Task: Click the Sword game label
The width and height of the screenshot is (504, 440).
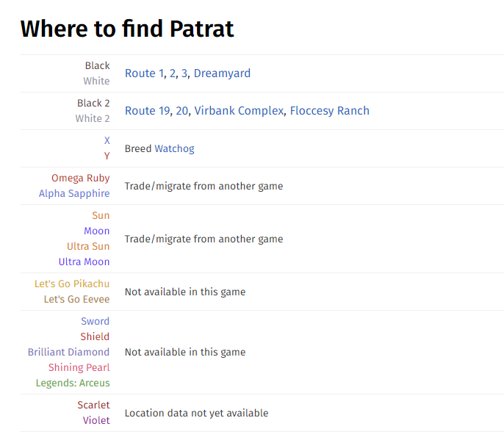Action: pos(96,321)
